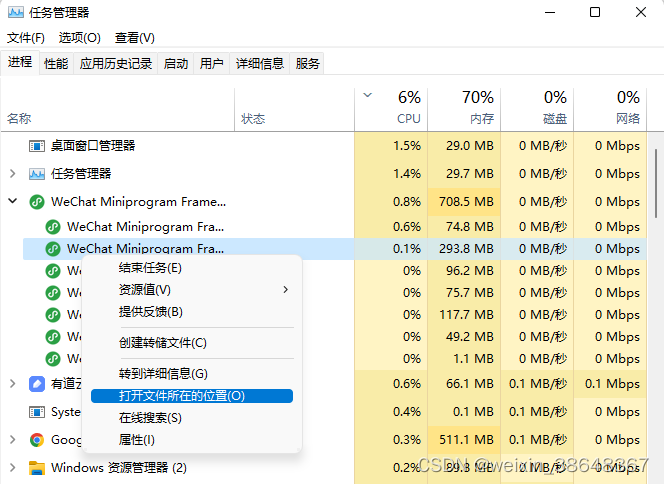Click the WeChat icon in 75.7 MB row
This screenshot has width=664, height=484.
pos(53,293)
